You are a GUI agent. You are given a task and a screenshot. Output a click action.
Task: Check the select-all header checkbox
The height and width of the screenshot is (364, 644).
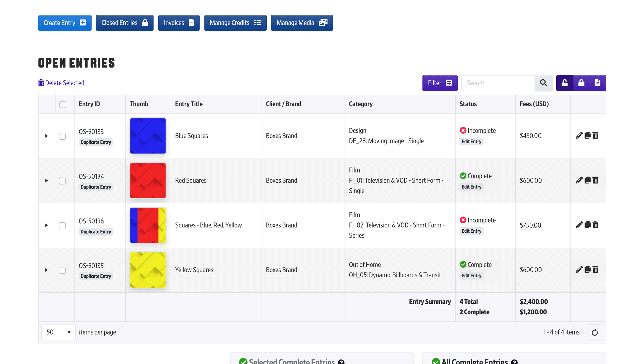(63, 104)
